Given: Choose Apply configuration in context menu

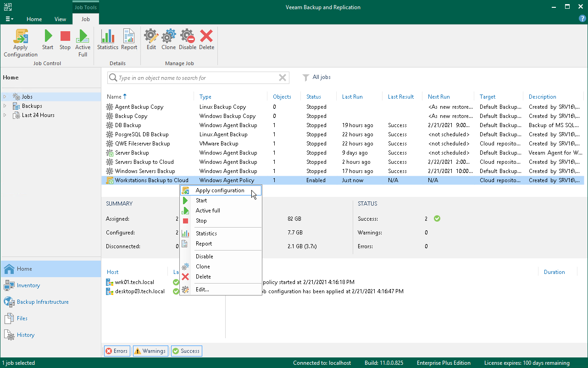Looking at the screenshot, I should click(220, 190).
